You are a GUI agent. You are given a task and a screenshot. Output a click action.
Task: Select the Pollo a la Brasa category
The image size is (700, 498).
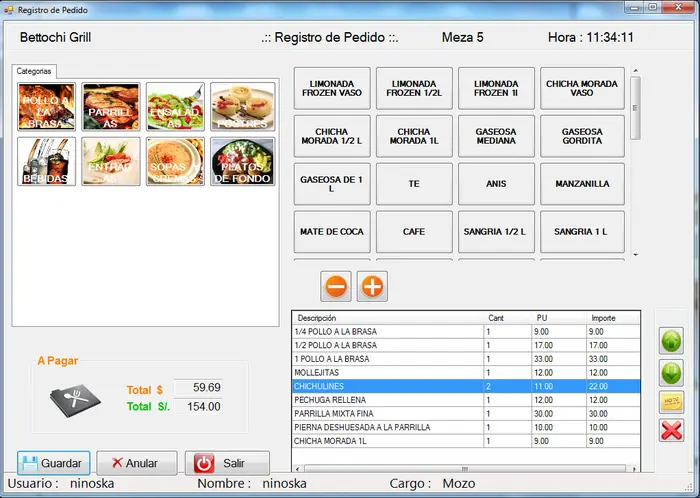(46, 107)
